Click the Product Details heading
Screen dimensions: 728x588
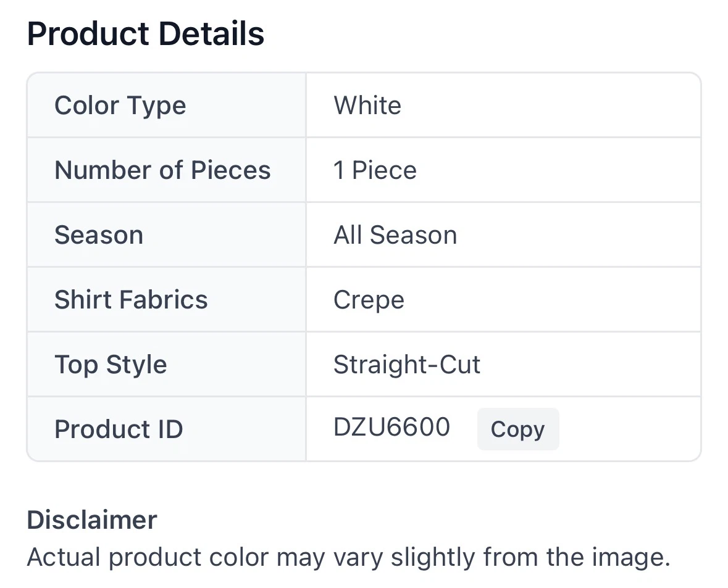tap(145, 33)
